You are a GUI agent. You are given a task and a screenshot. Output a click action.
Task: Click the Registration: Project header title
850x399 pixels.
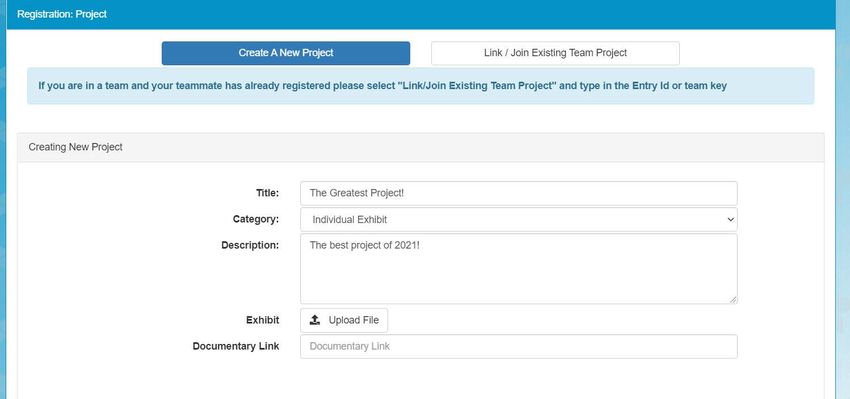click(x=62, y=14)
